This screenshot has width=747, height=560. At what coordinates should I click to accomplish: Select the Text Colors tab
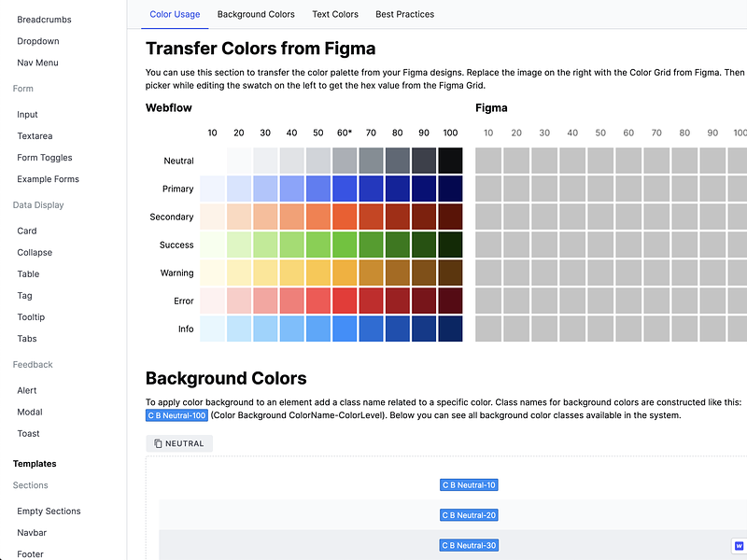[x=335, y=14]
